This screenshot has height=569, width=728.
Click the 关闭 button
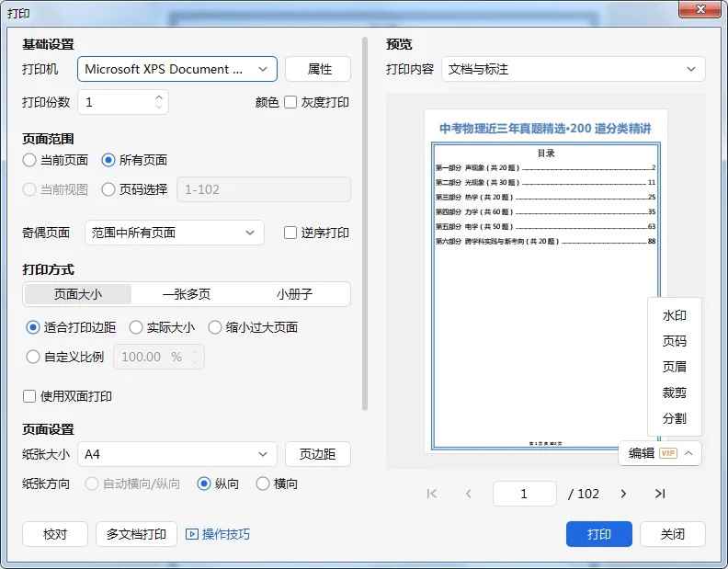point(672,534)
